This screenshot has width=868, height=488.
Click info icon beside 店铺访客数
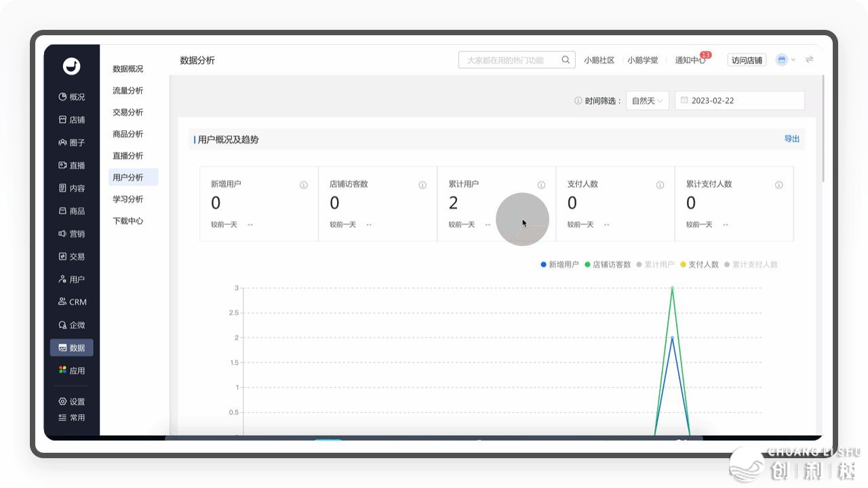coord(422,185)
